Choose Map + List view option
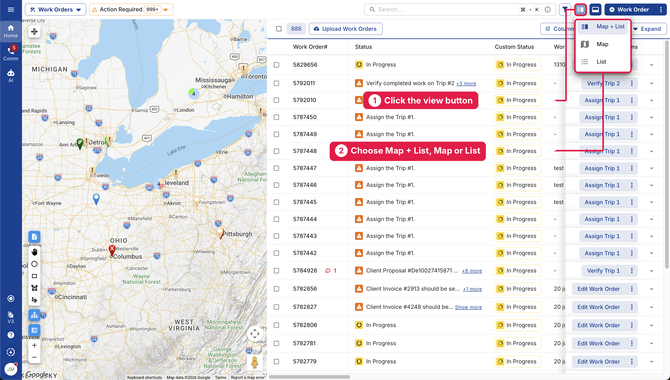This screenshot has height=380, width=670. pyautogui.click(x=603, y=27)
